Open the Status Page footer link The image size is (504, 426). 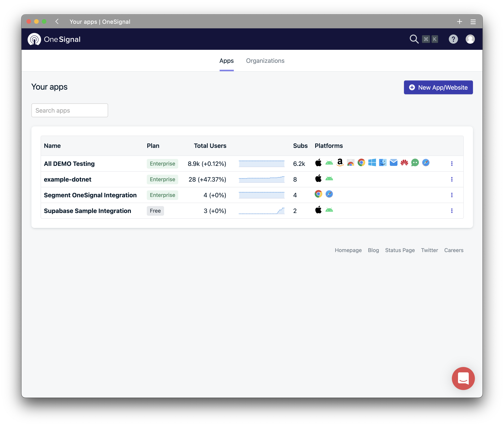pos(400,250)
